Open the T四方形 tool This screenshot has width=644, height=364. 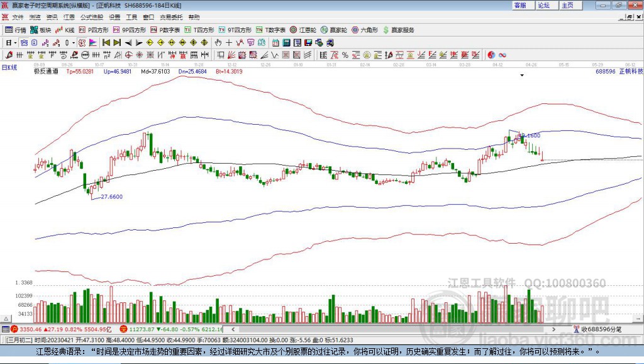pos(199,30)
